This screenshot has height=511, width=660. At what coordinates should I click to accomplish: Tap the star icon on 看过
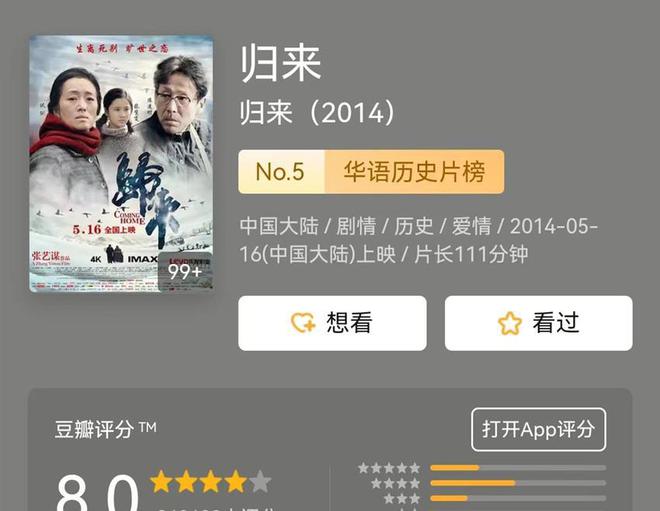point(510,323)
